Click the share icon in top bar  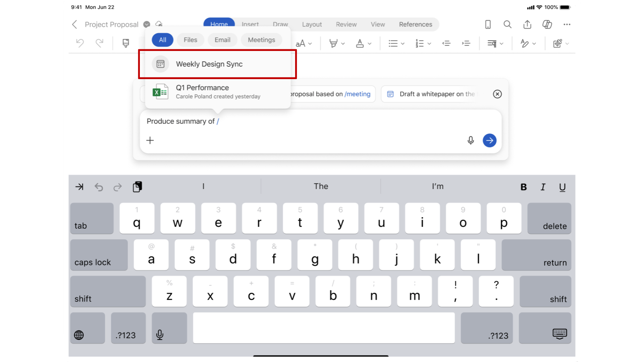tap(527, 24)
